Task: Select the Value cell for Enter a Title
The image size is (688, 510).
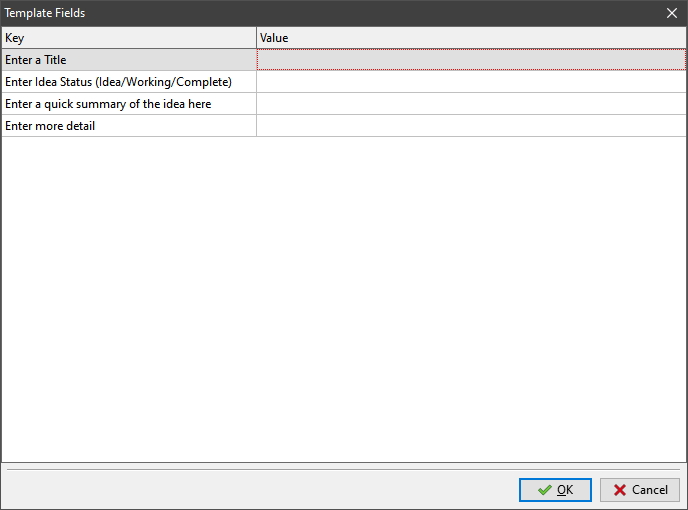Action: 471,60
